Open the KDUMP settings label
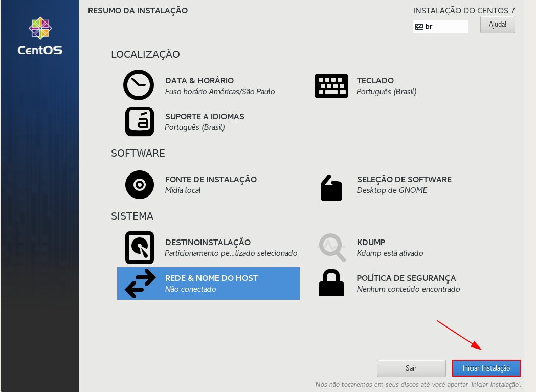The image size is (536, 392). [x=371, y=243]
